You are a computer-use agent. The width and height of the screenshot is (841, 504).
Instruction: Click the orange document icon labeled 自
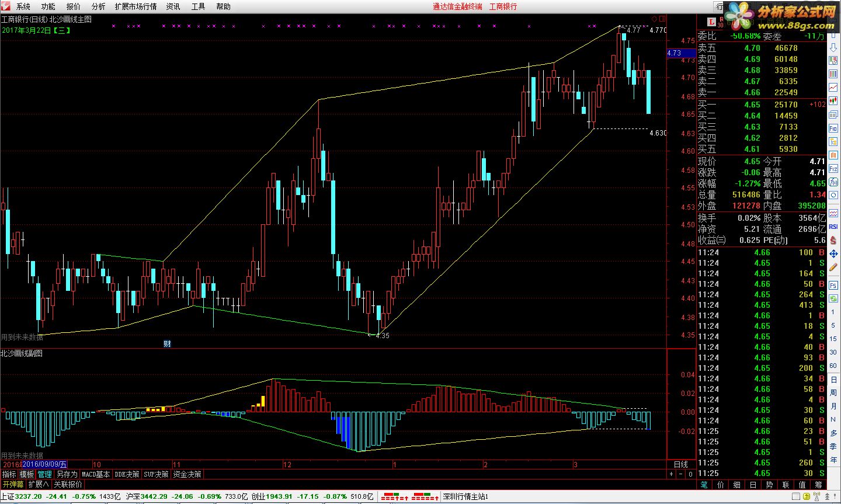tap(833, 155)
